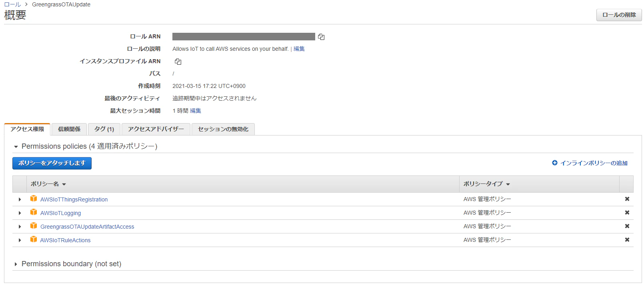Click 追跡期間中はアクセスされません text
Viewport: 644px width, 285px height.
(x=214, y=98)
